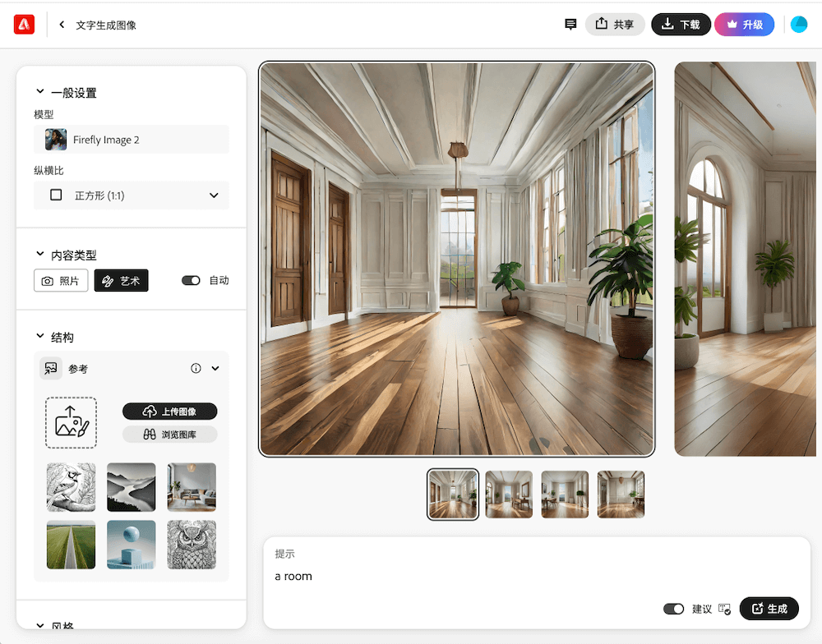Image resolution: width=822 pixels, height=644 pixels.
Task: Click the 下载 download button
Action: 681,25
